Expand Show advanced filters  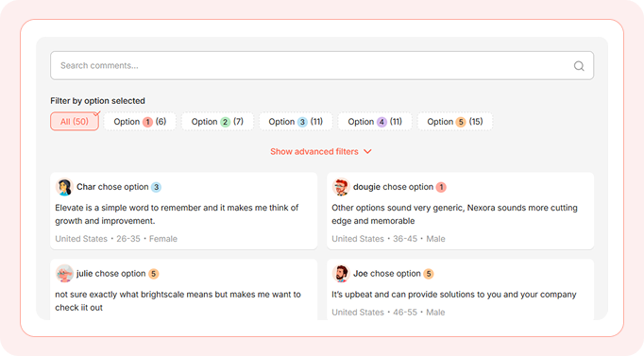point(321,151)
